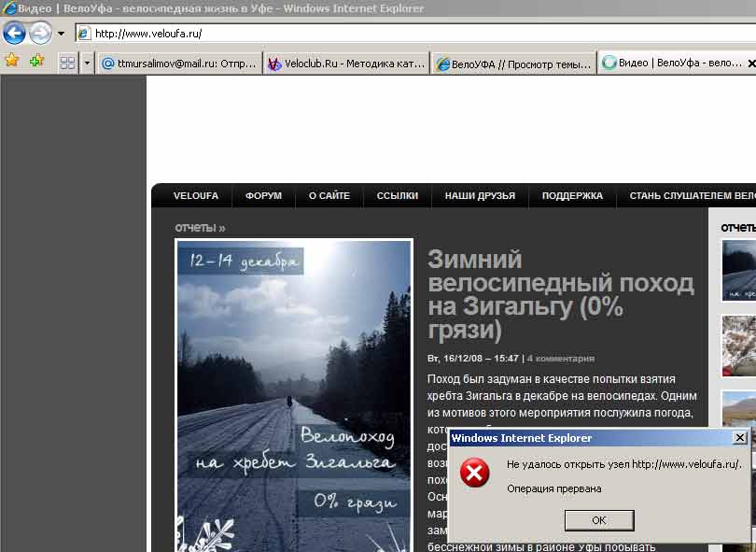This screenshot has width=756, height=552.
Task: Click the right sidebar отчеты heading
Action: click(x=738, y=228)
